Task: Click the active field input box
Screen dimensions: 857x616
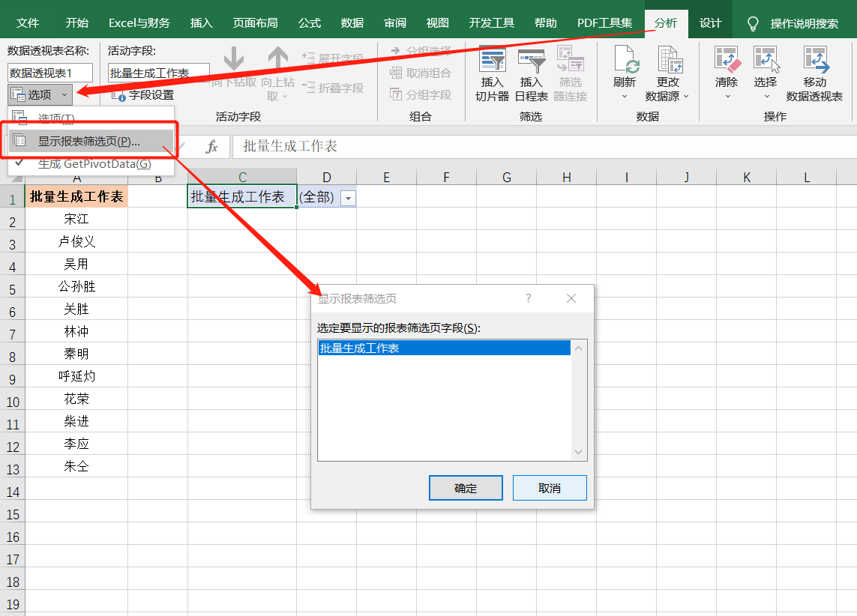Action: (158, 73)
